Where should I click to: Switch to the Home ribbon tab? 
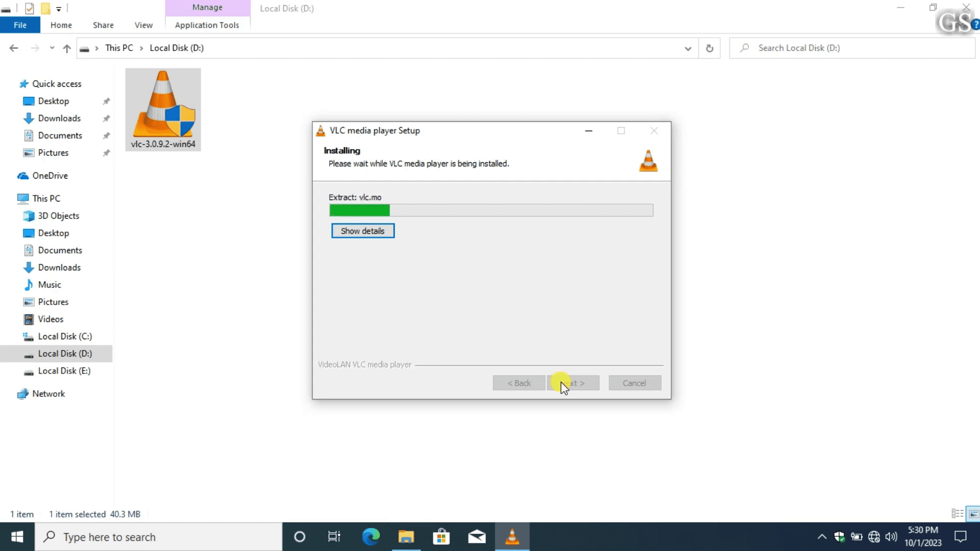61,25
